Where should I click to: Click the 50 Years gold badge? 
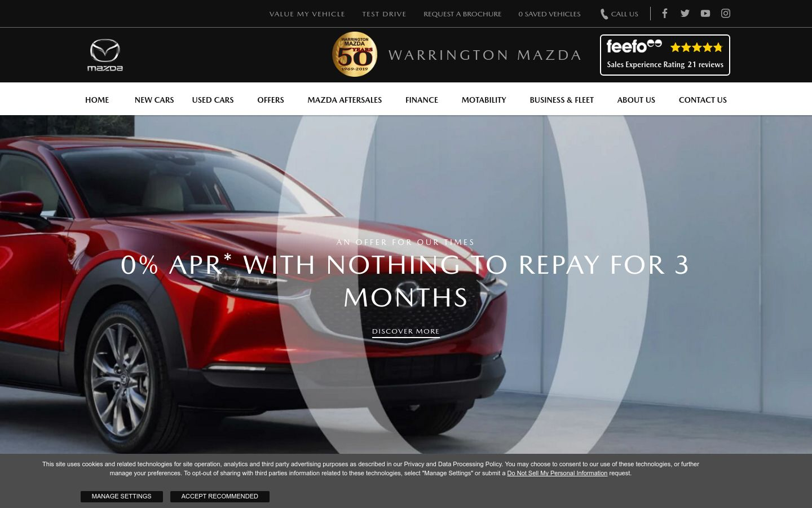pyautogui.click(x=355, y=54)
